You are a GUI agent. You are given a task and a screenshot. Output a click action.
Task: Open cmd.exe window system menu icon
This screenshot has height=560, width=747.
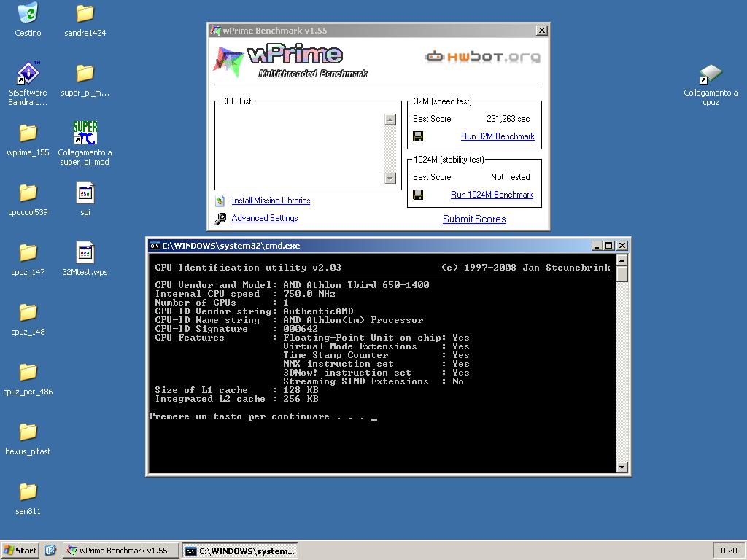(155, 246)
